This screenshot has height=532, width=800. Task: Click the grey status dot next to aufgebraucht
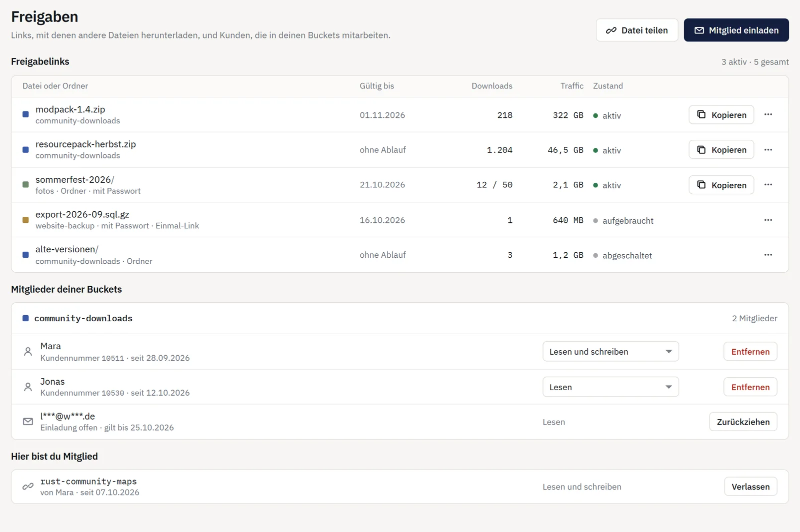coord(595,220)
